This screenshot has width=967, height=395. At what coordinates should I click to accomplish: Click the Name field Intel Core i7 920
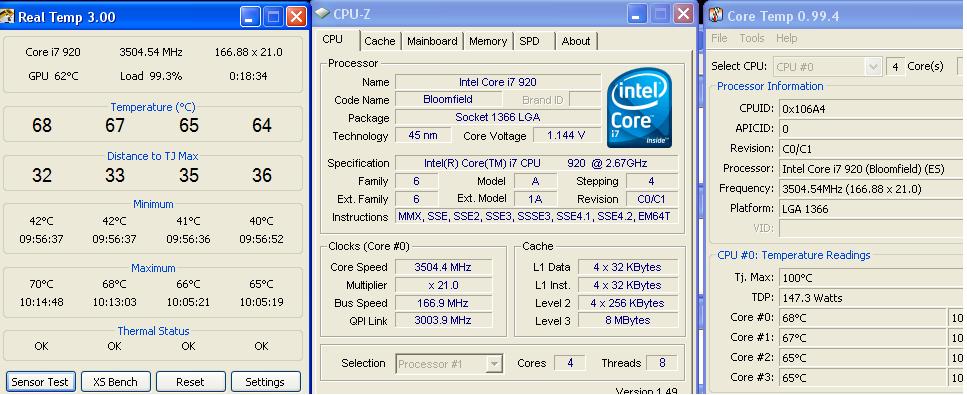498,82
